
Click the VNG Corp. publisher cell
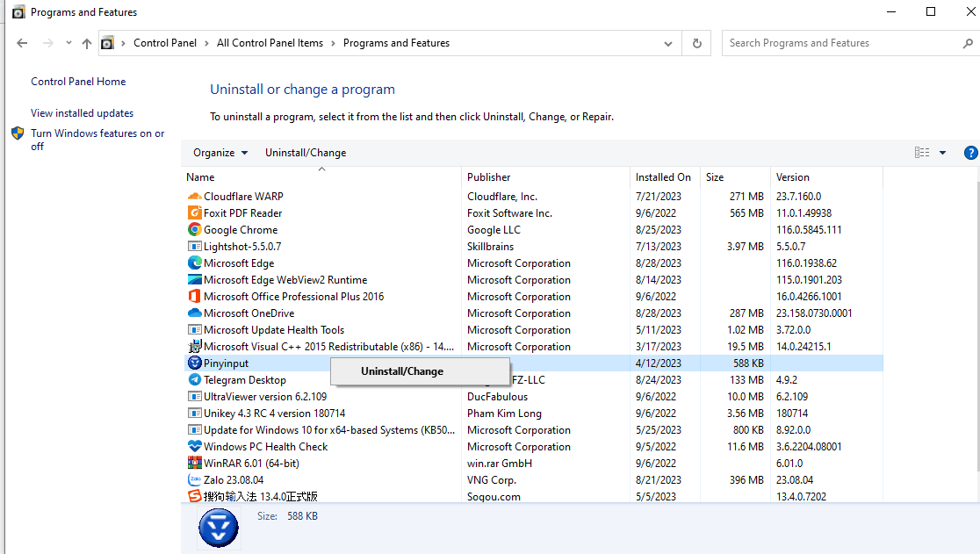(491, 479)
